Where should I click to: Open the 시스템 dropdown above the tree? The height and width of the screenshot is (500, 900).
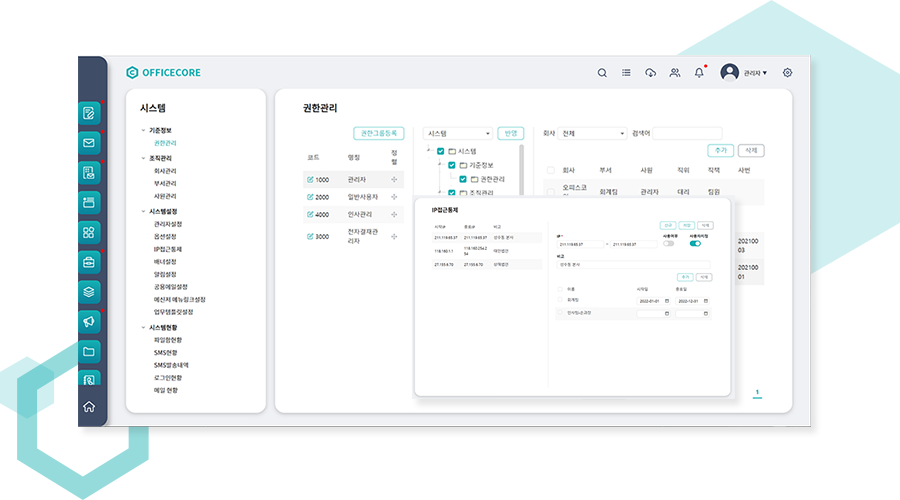[x=459, y=133]
